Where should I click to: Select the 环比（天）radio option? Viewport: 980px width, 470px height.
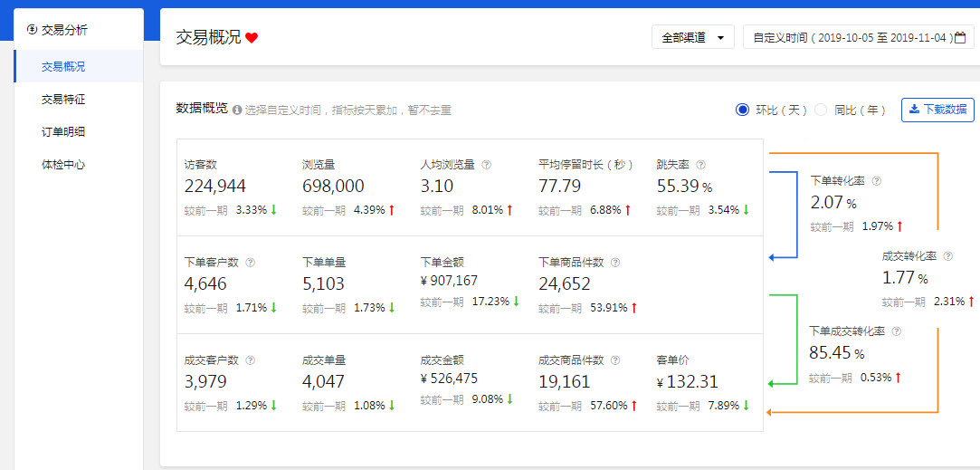(743, 110)
